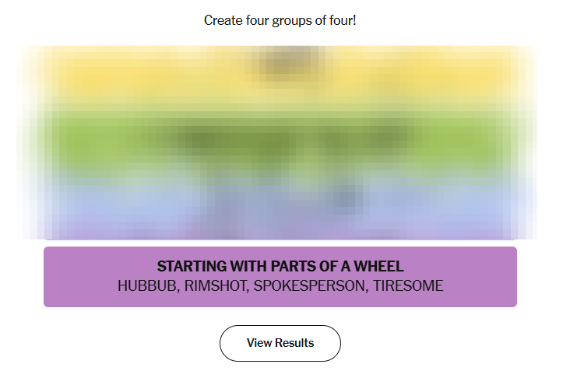Image resolution: width=570 pixels, height=392 pixels.
Task: Click the word HUBBUB
Action: coord(147,286)
